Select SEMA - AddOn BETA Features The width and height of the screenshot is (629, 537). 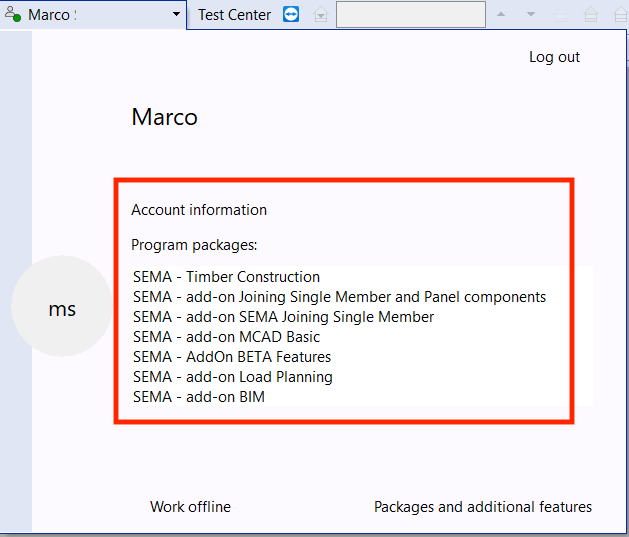click(x=232, y=357)
